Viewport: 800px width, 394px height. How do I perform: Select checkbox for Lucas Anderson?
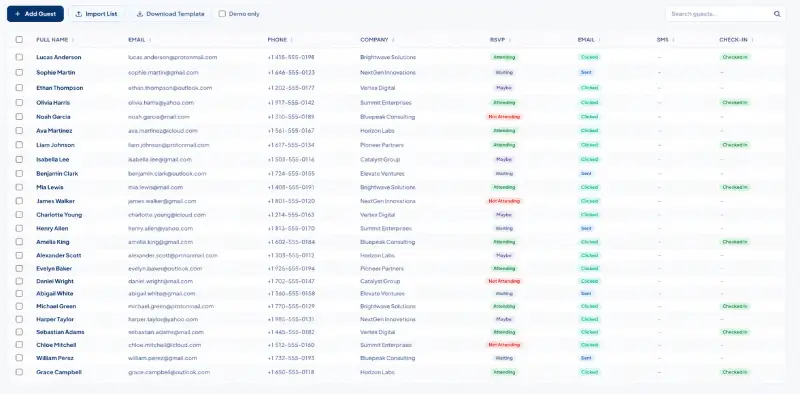click(x=19, y=57)
